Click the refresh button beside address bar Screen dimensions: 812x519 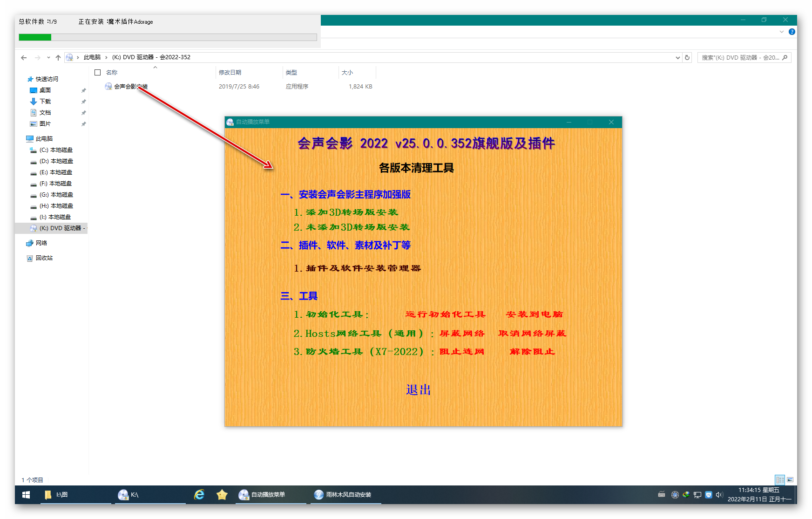687,58
